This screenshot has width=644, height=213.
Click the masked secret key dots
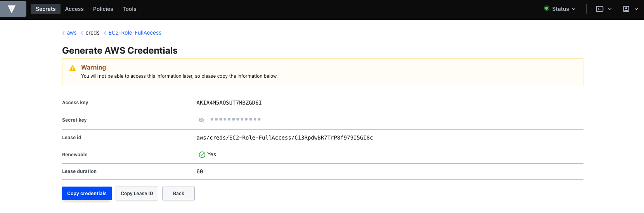coord(235,119)
